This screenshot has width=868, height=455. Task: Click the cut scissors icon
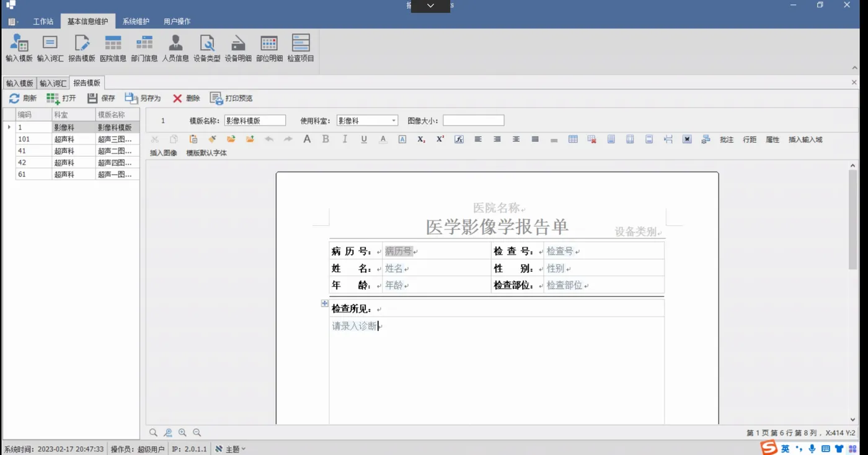point(155,139)
